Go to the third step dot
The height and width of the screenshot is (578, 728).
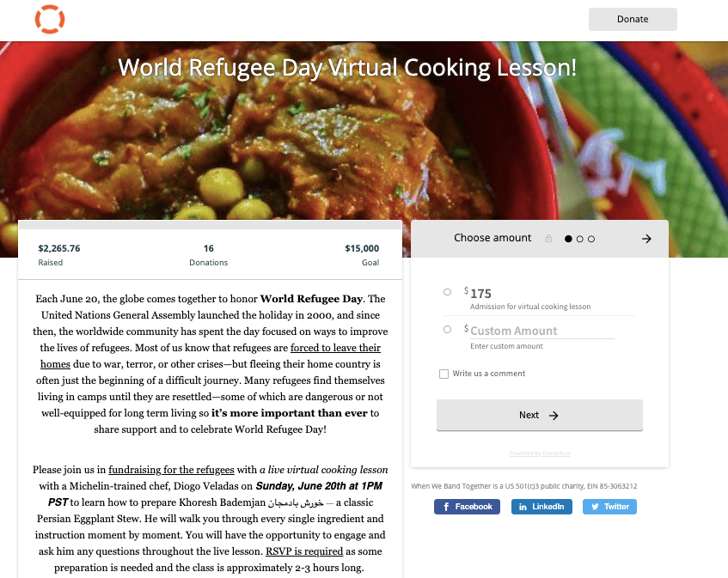pyautogui.click(x=591, y=239)
